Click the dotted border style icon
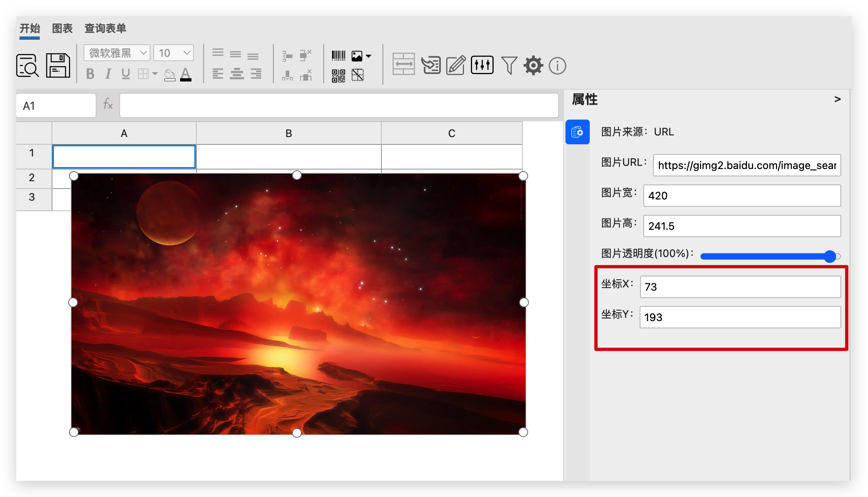 pyautogui.click(x=143, y=74)
